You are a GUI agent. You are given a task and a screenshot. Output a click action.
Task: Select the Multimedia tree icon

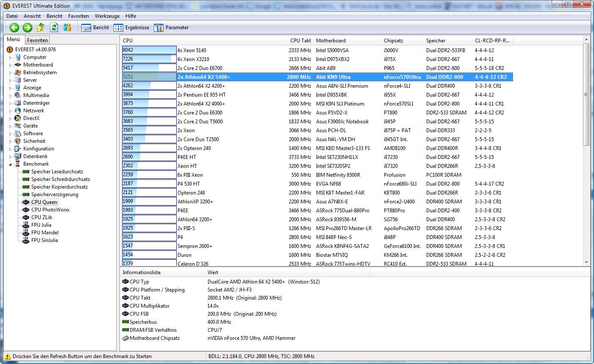18,95
